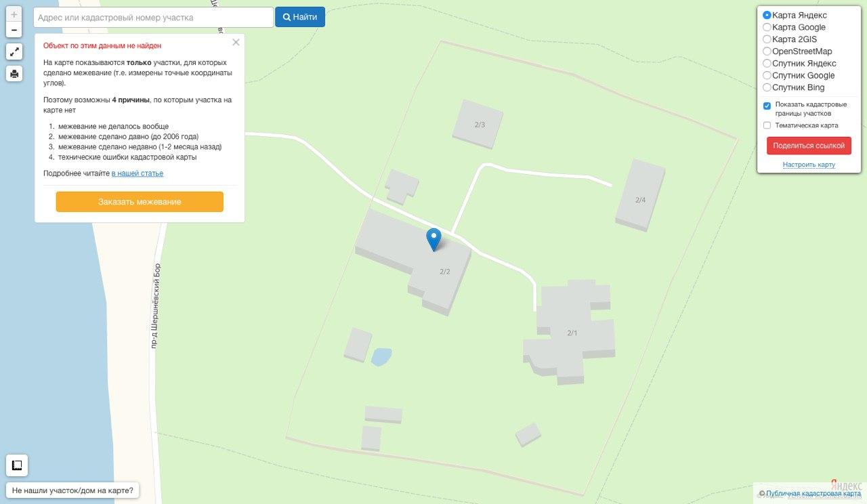Screen dimensions: 867x504
Task: Open the ruler measurement tool icon
Action: (17, 465)
